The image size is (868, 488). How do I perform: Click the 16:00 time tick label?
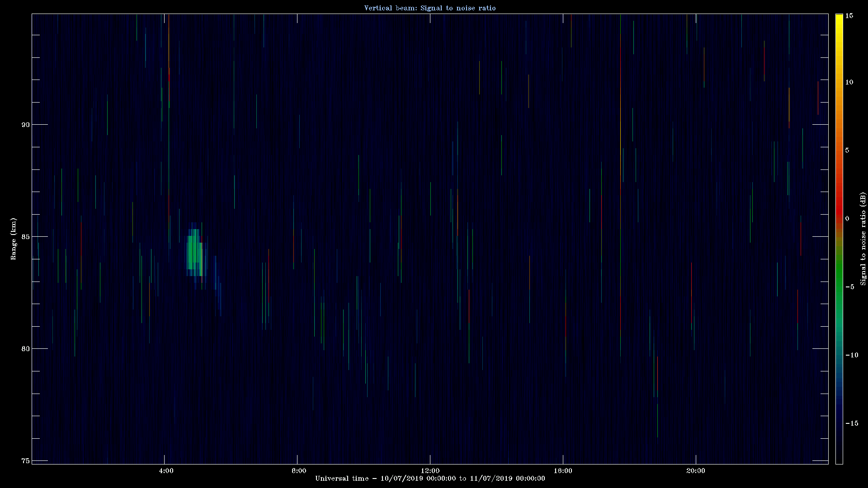[563, 471]
